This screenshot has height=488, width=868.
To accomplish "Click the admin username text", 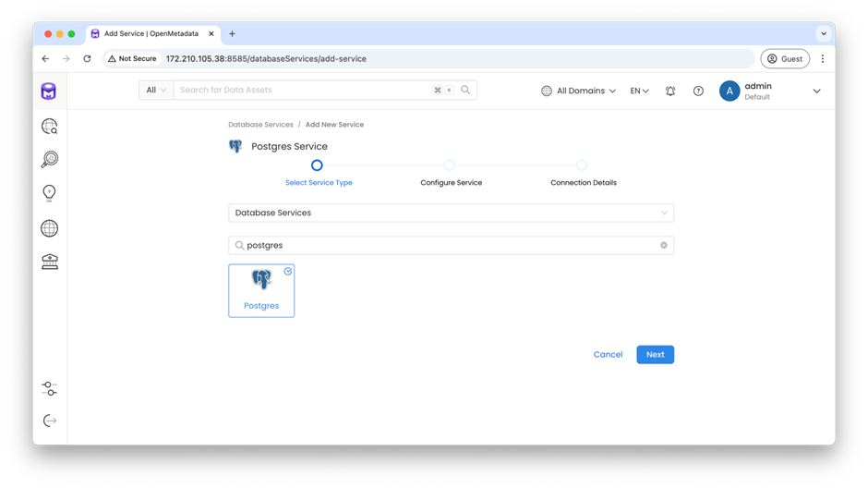I will [x=758, y=86].
